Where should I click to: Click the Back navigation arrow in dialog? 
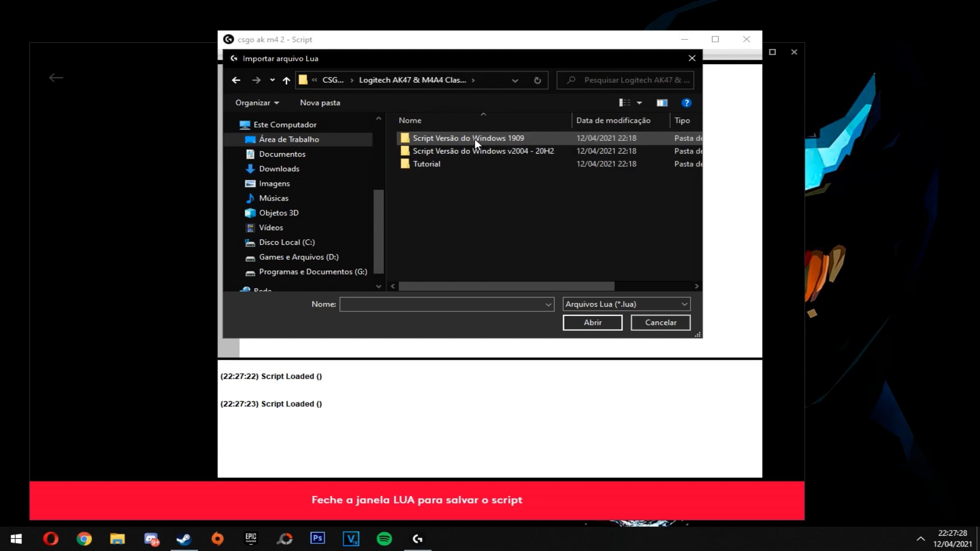[x=236, y=80]
